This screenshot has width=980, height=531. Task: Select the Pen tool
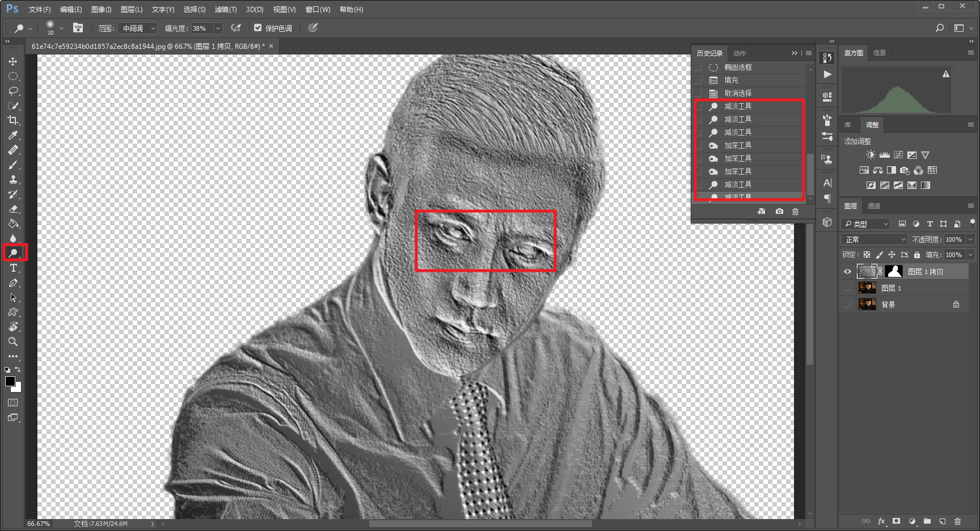pyautogui.click(x=12, y=283)
